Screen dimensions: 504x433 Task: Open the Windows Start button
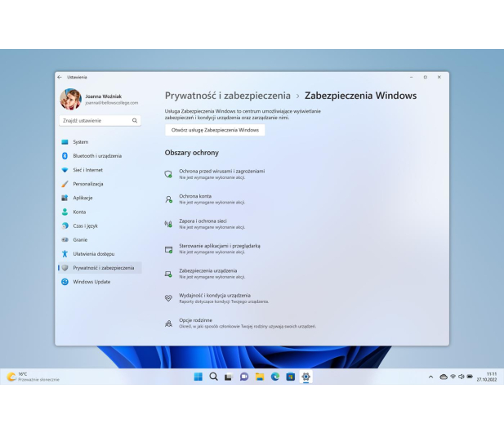pyautogui.click(x=198, y=377)
